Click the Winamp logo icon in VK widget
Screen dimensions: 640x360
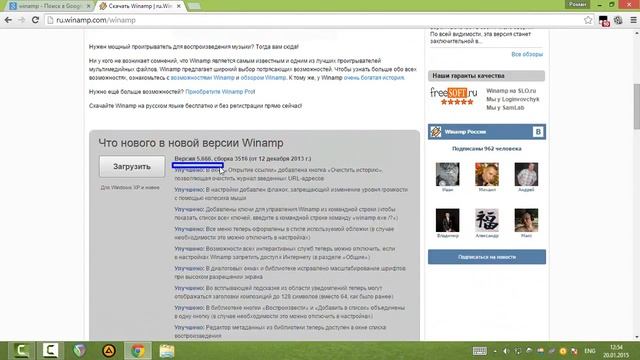tap(436, 132)
